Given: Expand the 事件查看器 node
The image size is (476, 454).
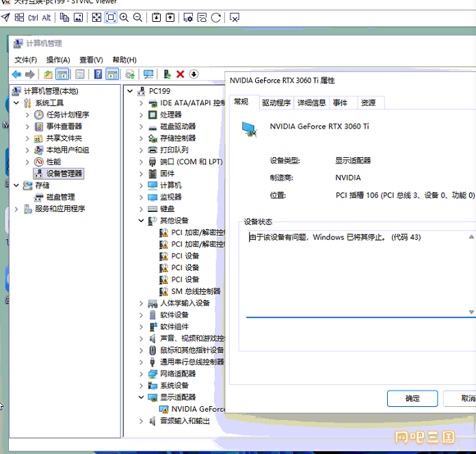Looking at the screenshot, I should [27, 126].
